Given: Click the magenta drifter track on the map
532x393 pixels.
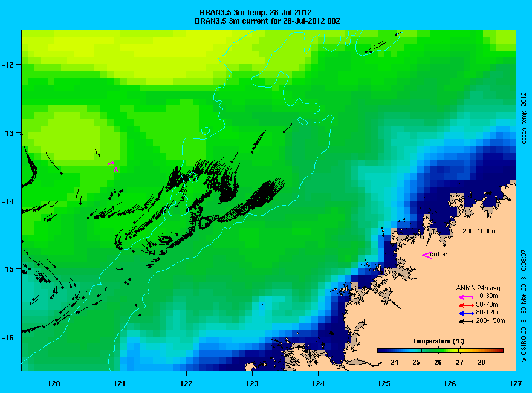Looking at the screenshot, I should 113,166.
